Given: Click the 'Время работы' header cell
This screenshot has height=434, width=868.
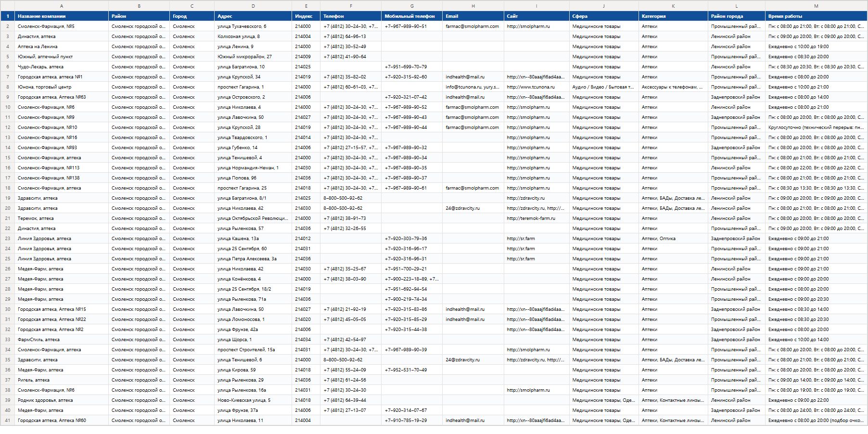Looking at the screenshot, I should [816, 16].
